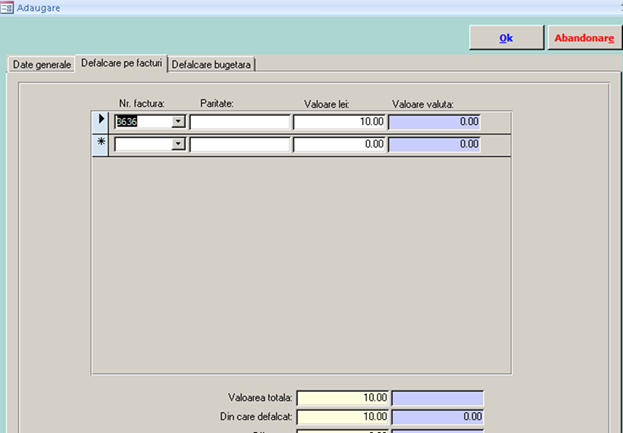This screenshot has height=433, width=623.
Task: Click the Adaugare form icon in title bar
Action: click(x=7, y=7)
